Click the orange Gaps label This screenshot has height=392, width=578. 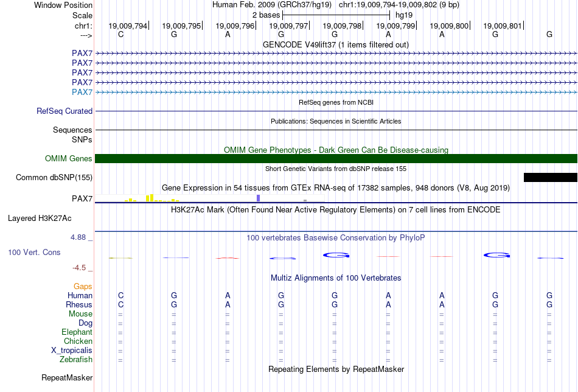coord(83,287)
